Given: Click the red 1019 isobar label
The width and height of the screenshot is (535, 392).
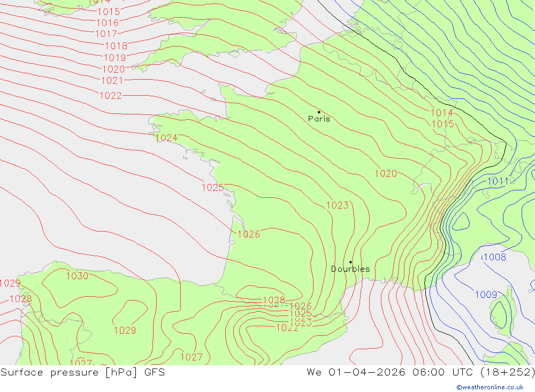Looking at the screenshot, I should (x=115, y=57).
